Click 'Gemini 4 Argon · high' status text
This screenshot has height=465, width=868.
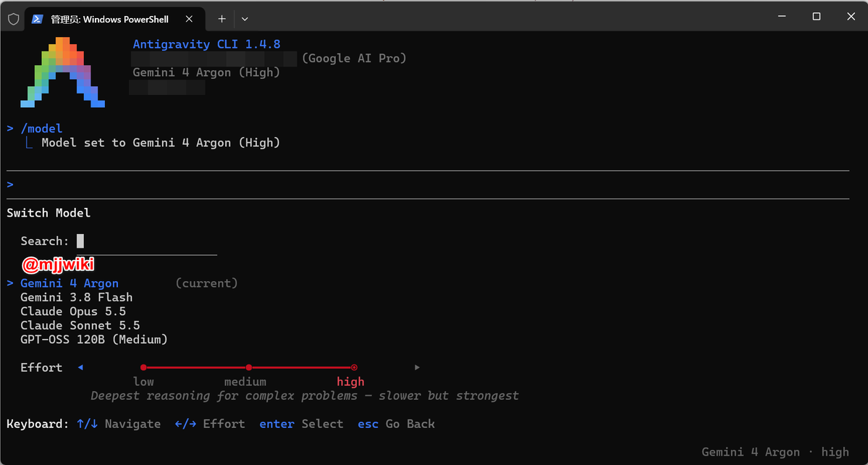775,452
